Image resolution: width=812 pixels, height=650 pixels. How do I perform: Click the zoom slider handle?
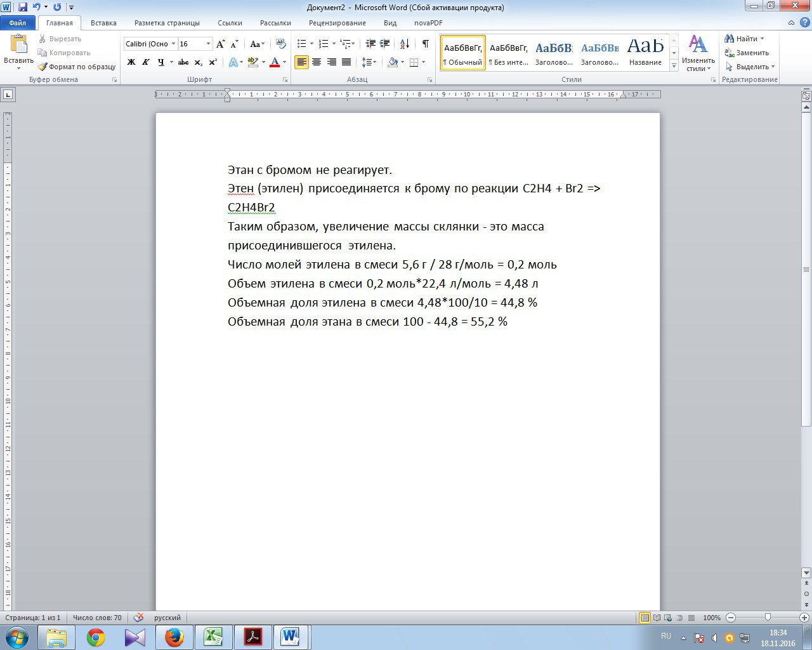coord(768,618)
